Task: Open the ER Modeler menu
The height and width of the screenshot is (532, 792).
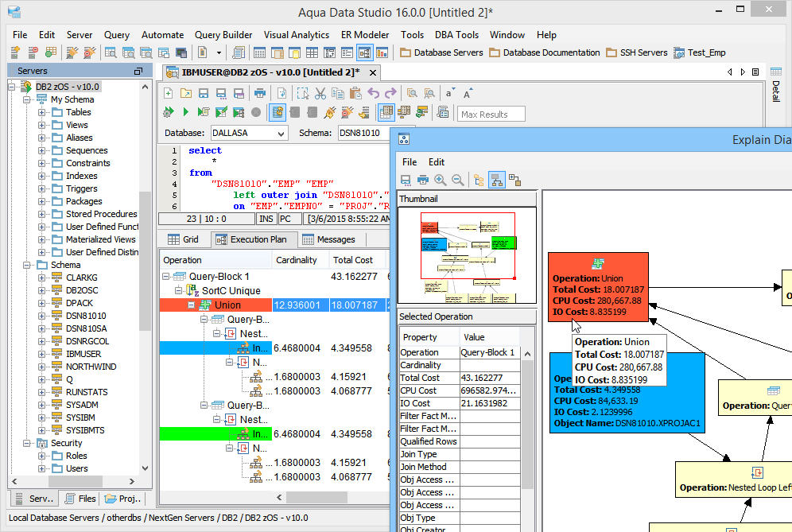Action: coord(365,35)
